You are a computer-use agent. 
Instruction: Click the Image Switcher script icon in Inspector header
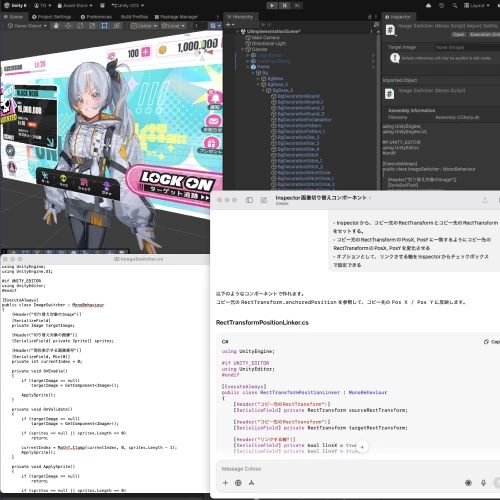click(390, 30)
